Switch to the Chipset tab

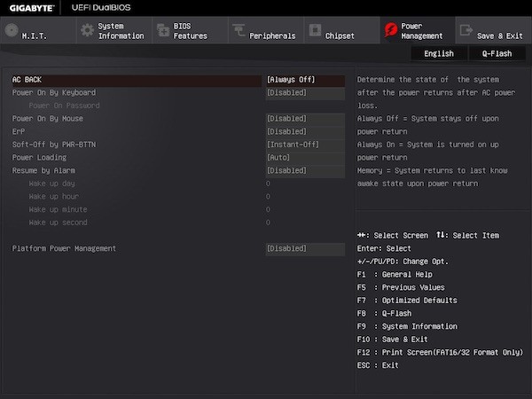(340, 35)
